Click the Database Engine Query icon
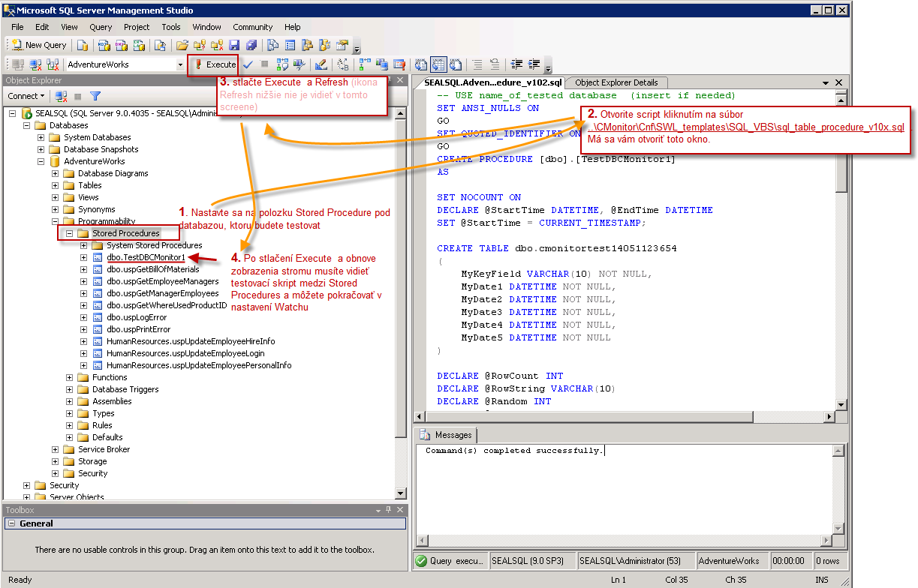The image size is (918, 588). (x=82, y=45)
